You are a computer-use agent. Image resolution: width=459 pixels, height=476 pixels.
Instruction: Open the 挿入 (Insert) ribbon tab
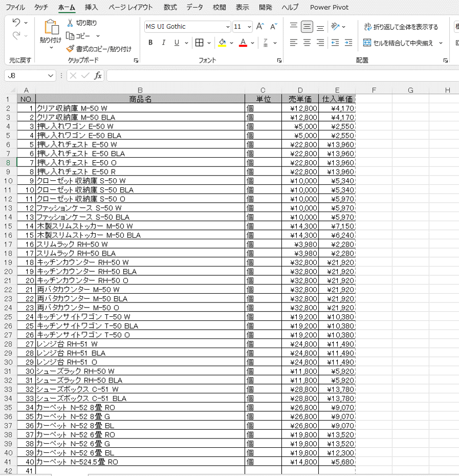(91, 7)
